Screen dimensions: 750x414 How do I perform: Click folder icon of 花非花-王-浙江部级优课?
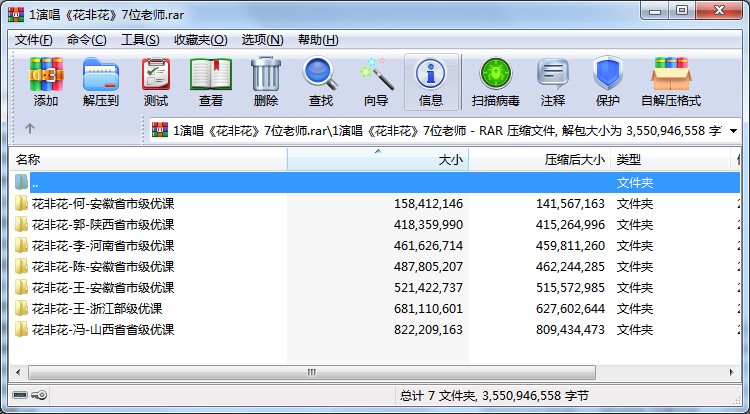tap(21, 309)
